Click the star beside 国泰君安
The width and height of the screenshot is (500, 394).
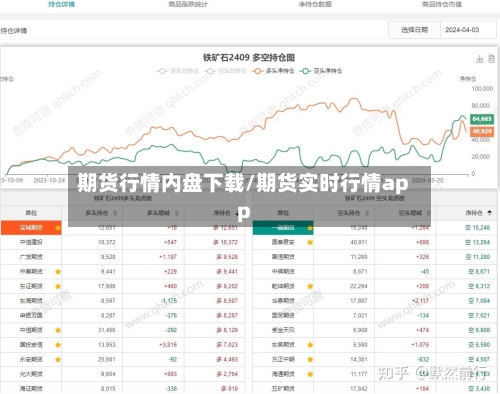[x=310, y=242]
